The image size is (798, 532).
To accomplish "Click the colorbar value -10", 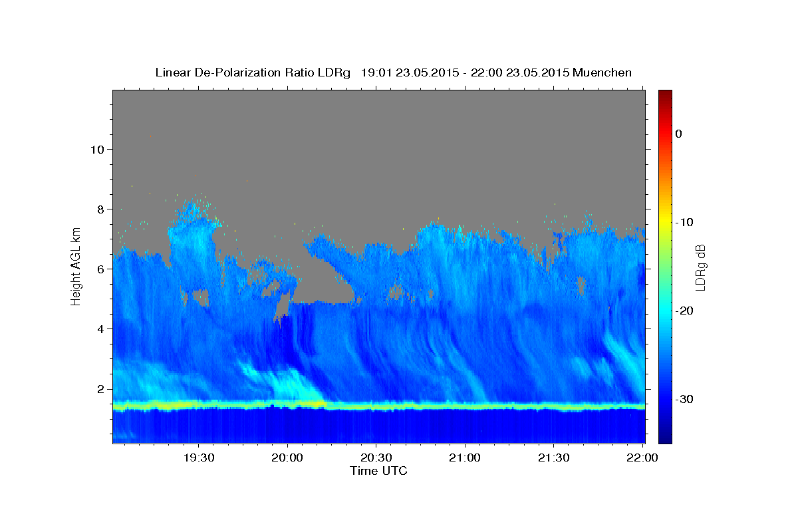I will (685, 222).
